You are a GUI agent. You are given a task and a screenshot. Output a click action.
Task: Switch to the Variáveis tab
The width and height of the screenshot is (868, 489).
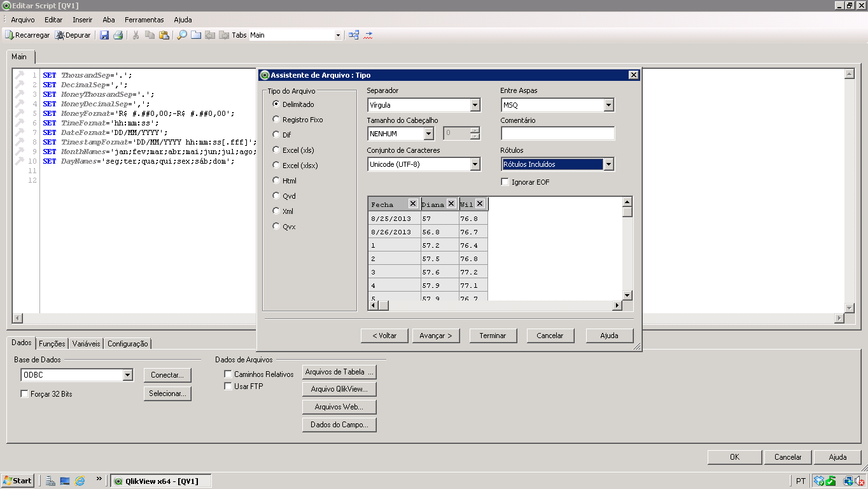click(x=86, y=344)
